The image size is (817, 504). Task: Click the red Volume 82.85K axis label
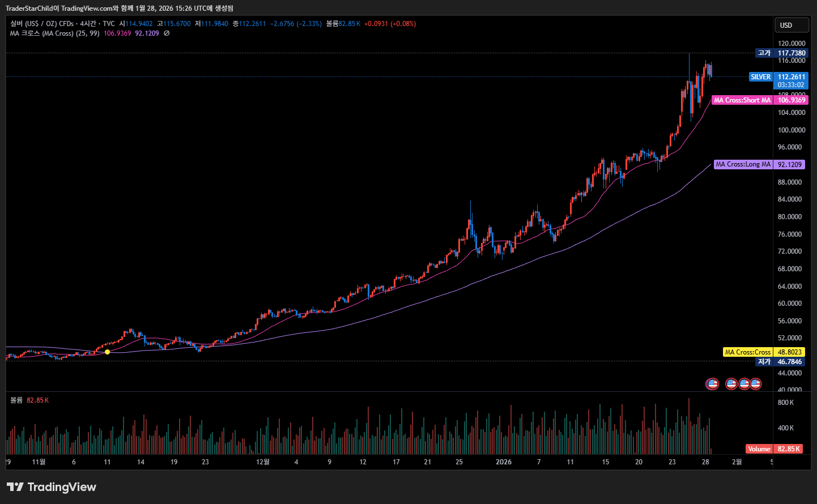pyautogui.click(x=774, y=449)
